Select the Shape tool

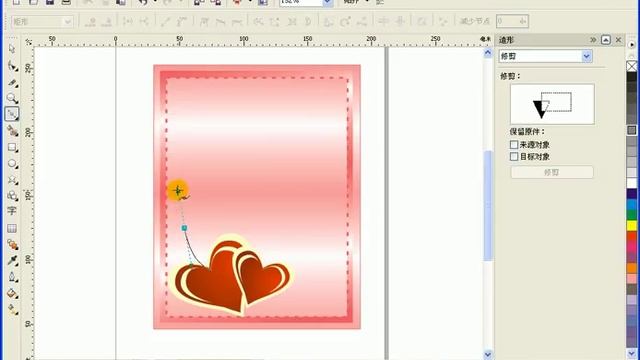[12, 66]
